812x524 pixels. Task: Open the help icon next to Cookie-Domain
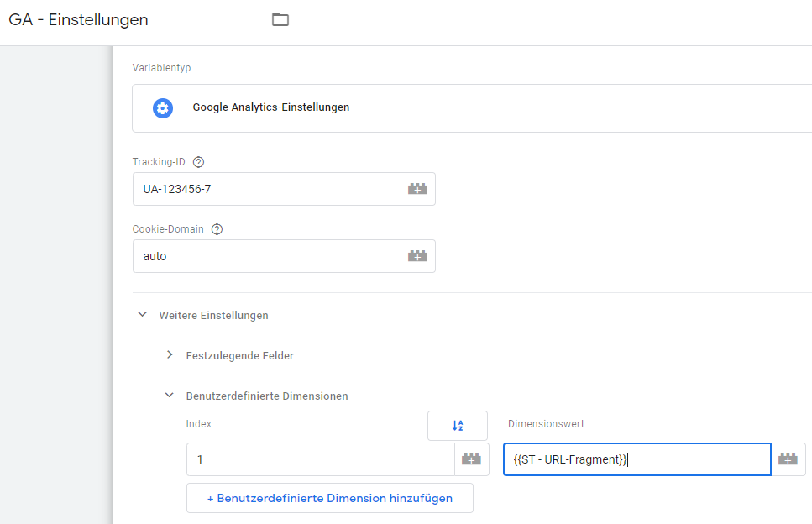pyautogui.click(x=217, y=229)
